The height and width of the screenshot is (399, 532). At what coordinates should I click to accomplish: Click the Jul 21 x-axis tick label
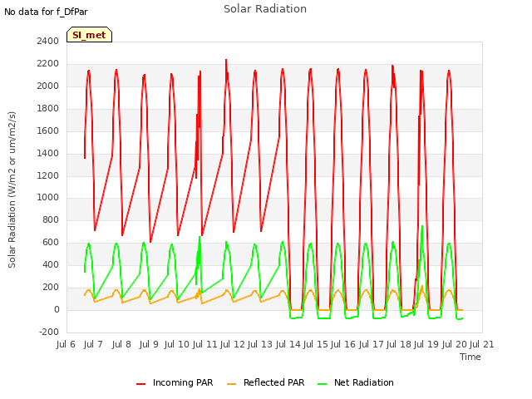click(x=482, y=344)
